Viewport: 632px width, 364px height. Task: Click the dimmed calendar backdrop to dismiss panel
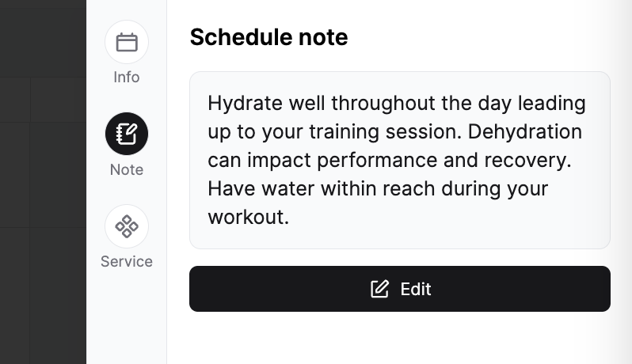tap(43, 182)
